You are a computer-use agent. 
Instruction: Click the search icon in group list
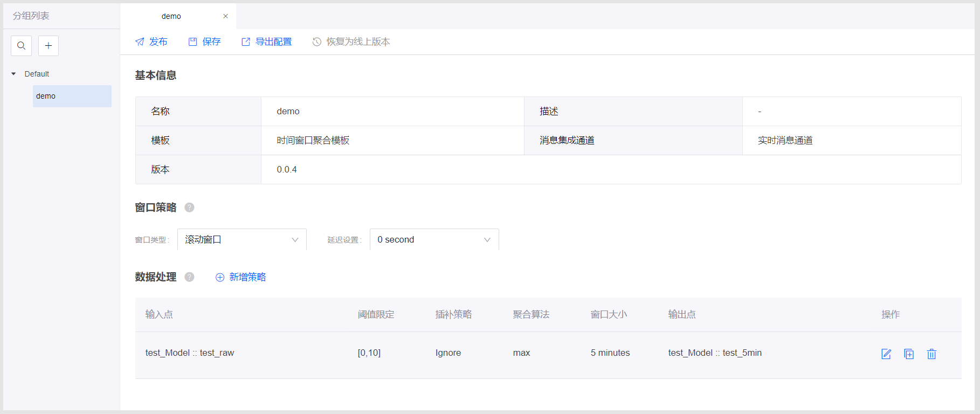click(21, 46)
